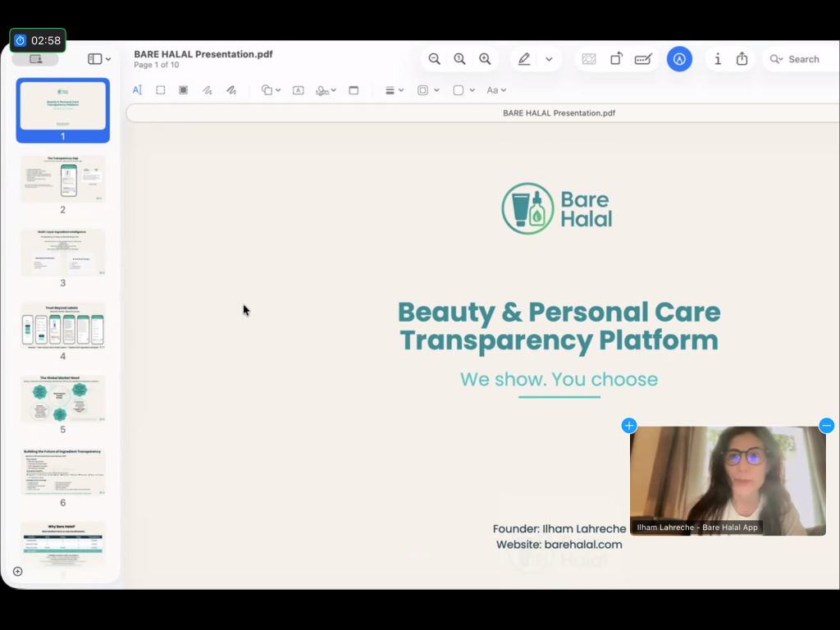Toggle the sidebar view button
This screenshot has width=840, height=630.
click(x=95, y=59)
